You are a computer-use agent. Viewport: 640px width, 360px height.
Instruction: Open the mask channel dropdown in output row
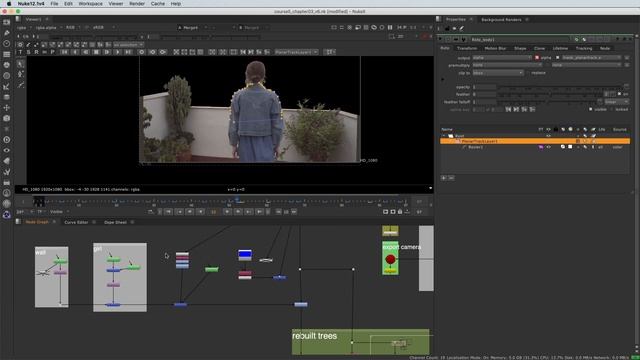coord(591,58)
